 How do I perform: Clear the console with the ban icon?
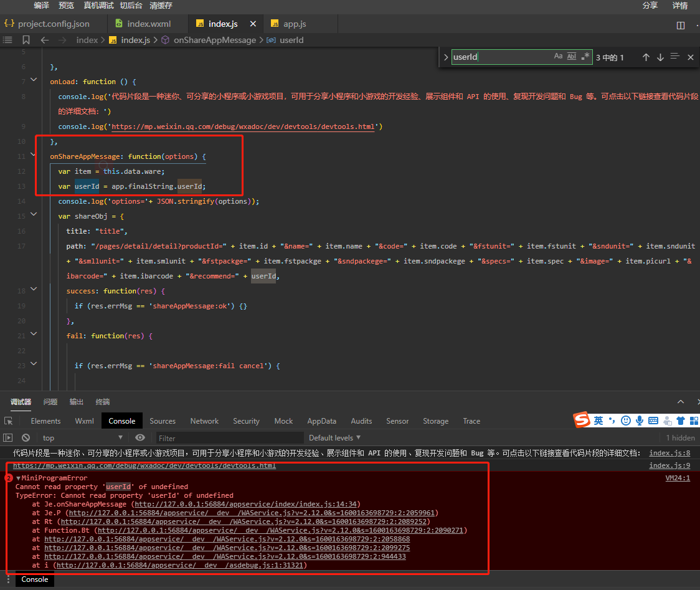tap(26, 438)
